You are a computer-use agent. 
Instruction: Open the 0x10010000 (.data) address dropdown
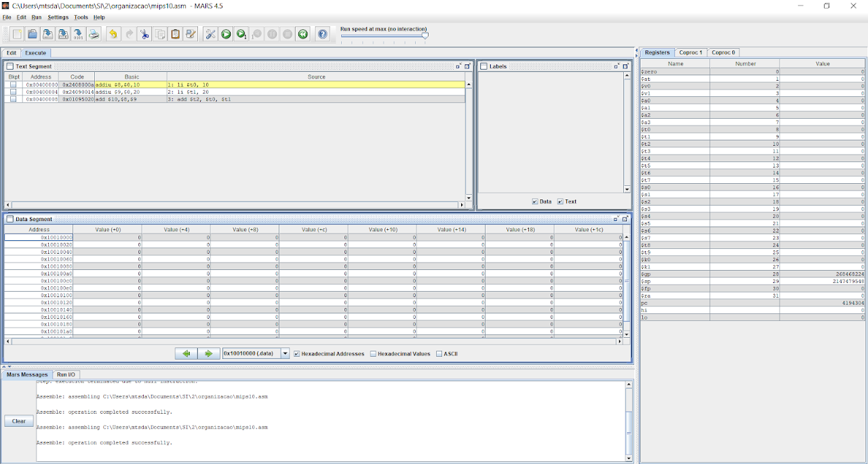pyautogui.click(x=285, y=353)
